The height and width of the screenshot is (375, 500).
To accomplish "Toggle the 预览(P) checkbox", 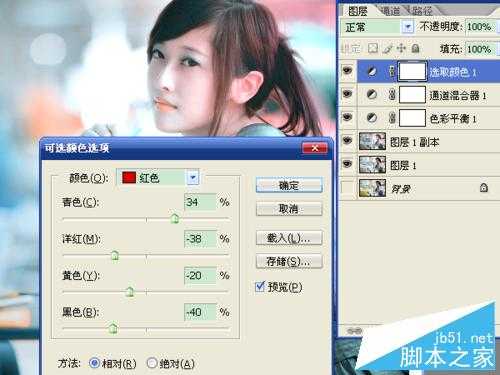I will [260, 286].
